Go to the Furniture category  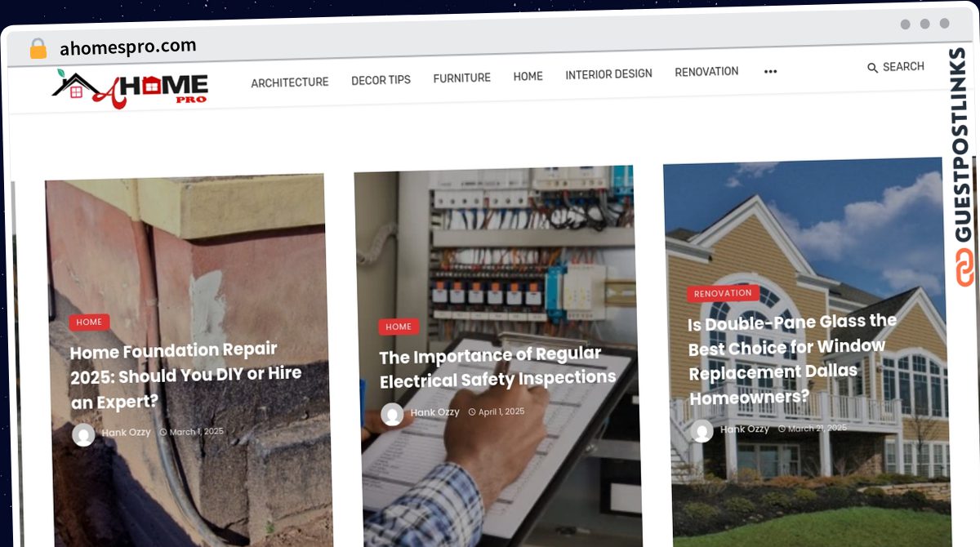coord(461,78)
